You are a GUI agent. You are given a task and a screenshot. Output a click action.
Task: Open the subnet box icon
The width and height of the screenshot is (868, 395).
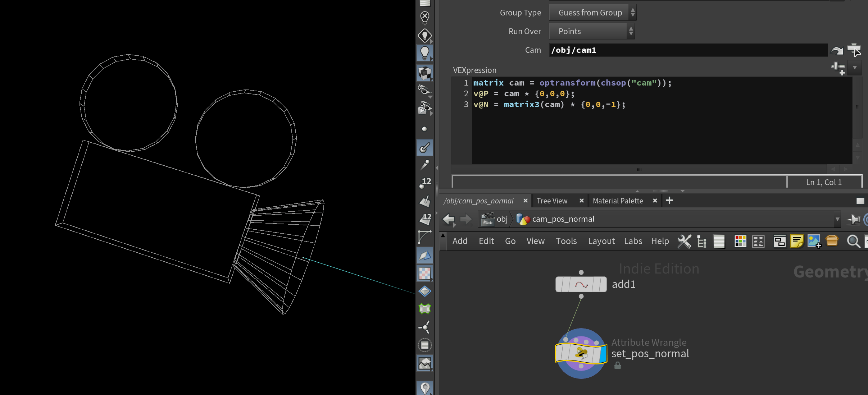(x=832, y=240)
